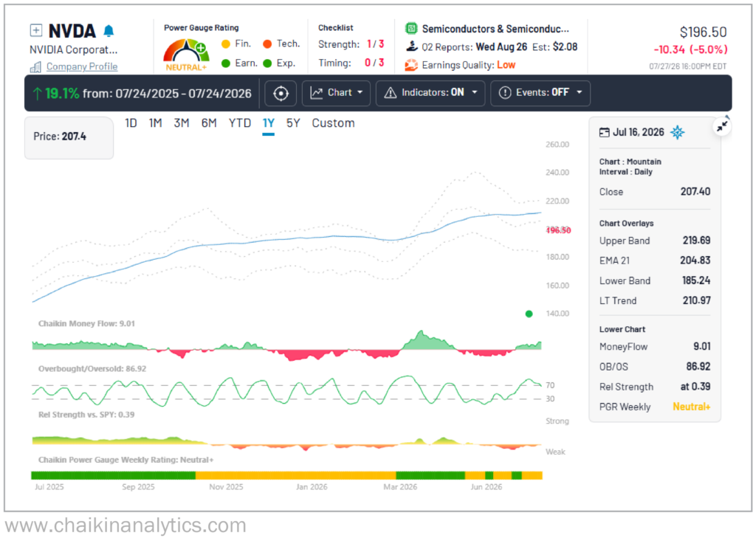
Task: Click the Upper Band 219.69 value
Action: pyautogui.click(x=696, y=241)
